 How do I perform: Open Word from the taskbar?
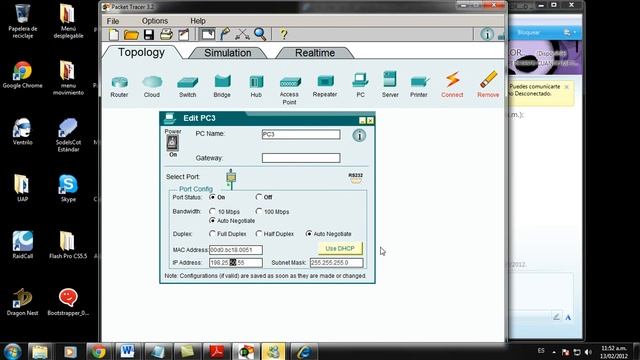[x=127, y=351]
